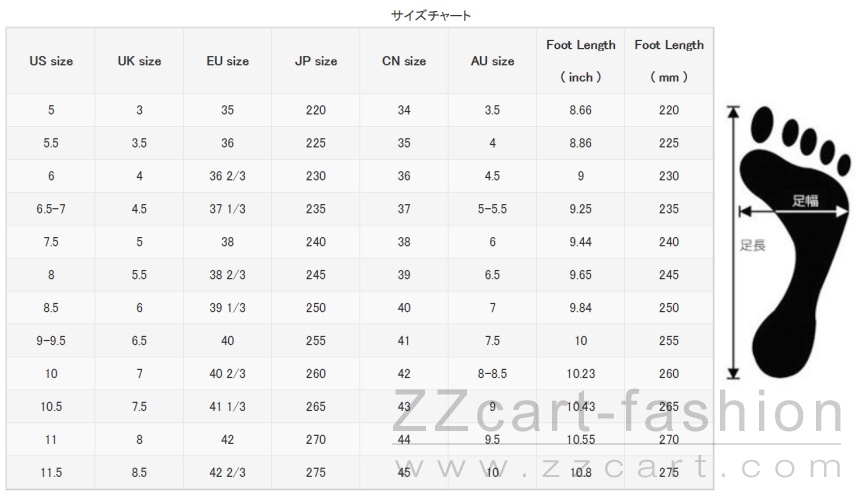Select the CN size column header
This screenshot has height=496, width=860.
tap(404, 61)
